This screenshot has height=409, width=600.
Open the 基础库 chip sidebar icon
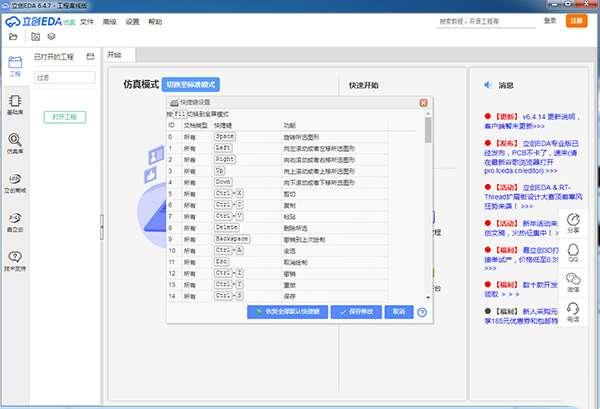(x=15, y=105)
